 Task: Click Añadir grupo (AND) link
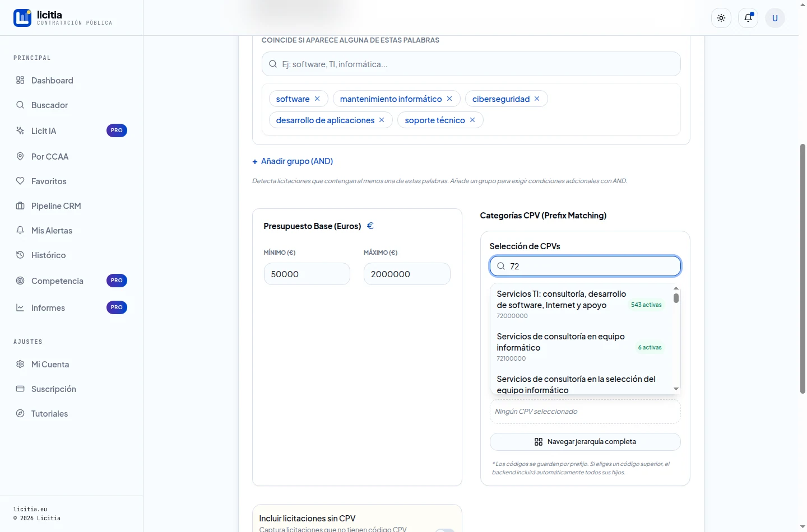coord(293,161)
